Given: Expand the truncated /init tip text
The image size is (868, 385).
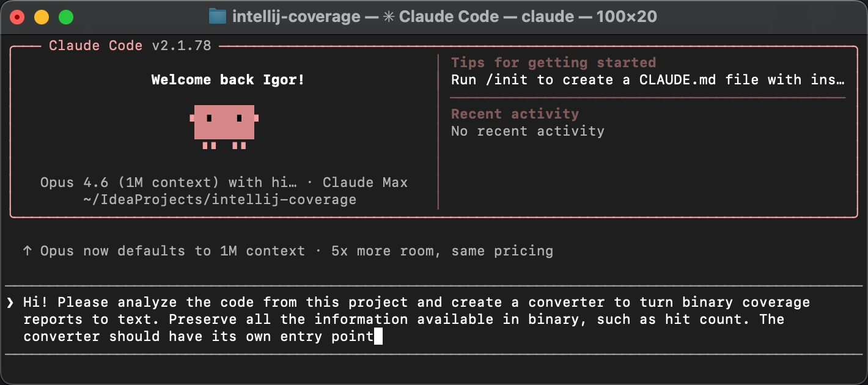Looking at the screenshot, I should click(x=840, y=79).
